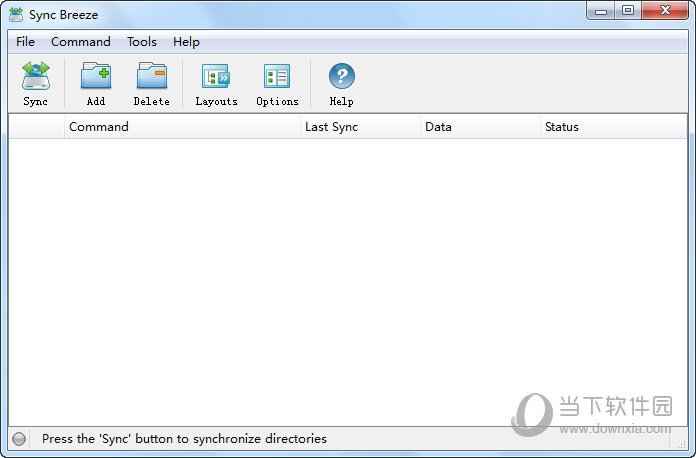
Task: Open the Command menu
Action: point(81,42)
